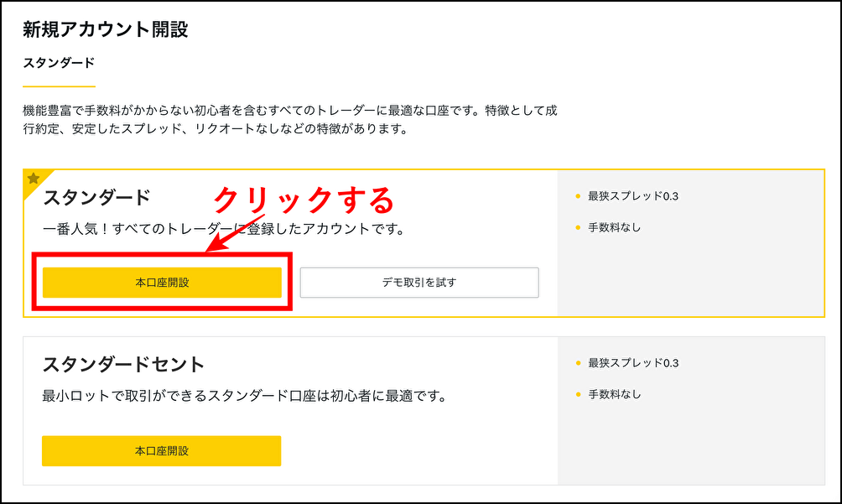This screenshot has height=504, width=842.
Task: Click the red クリックする annotation text
Action: (307, 200)
